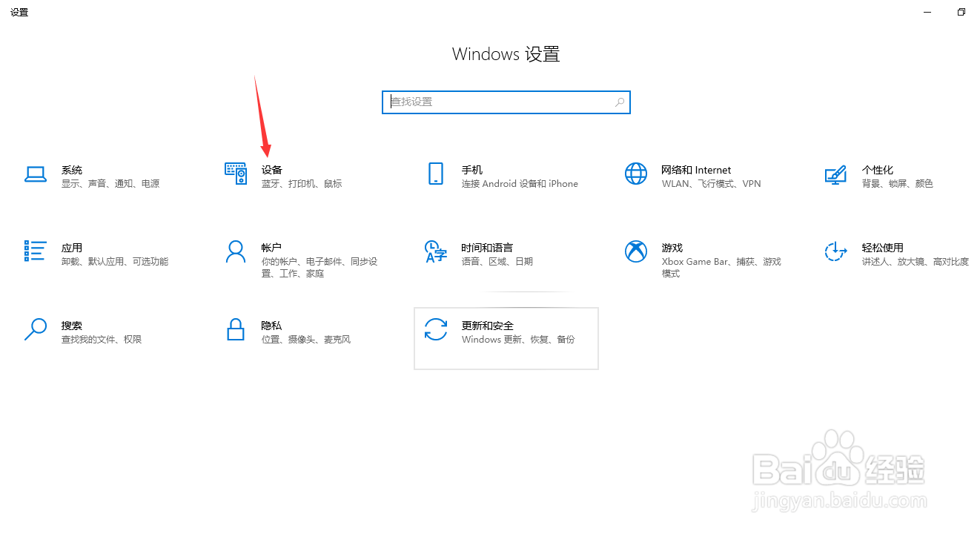Select the 设备 category title
980x534 pixels.
pos(272,170)
